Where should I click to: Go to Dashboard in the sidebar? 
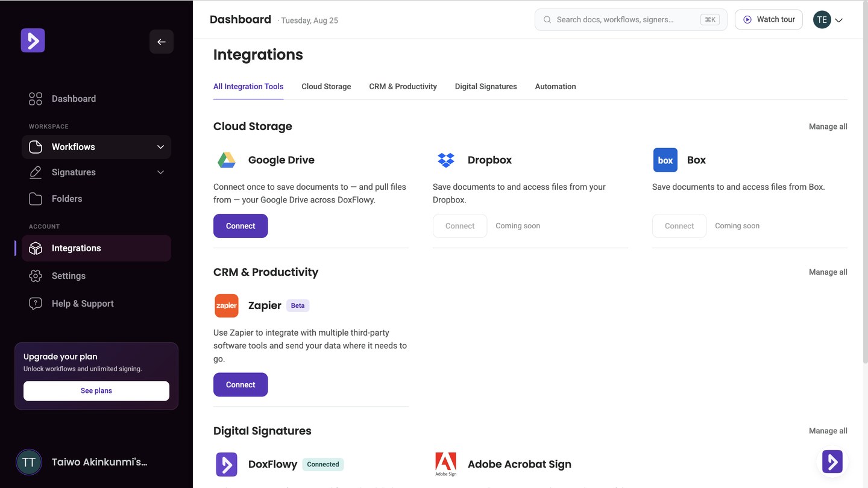pyautogui.click(x=96, y=99)
